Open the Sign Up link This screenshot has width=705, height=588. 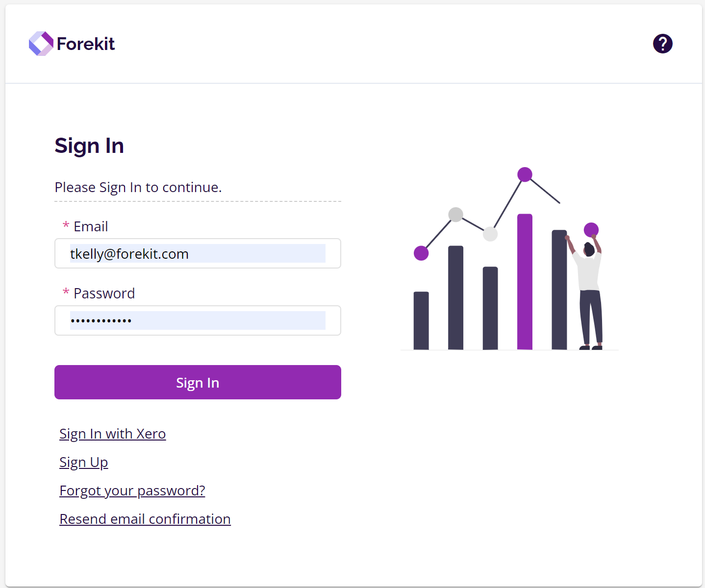click(x=83, y=463)
